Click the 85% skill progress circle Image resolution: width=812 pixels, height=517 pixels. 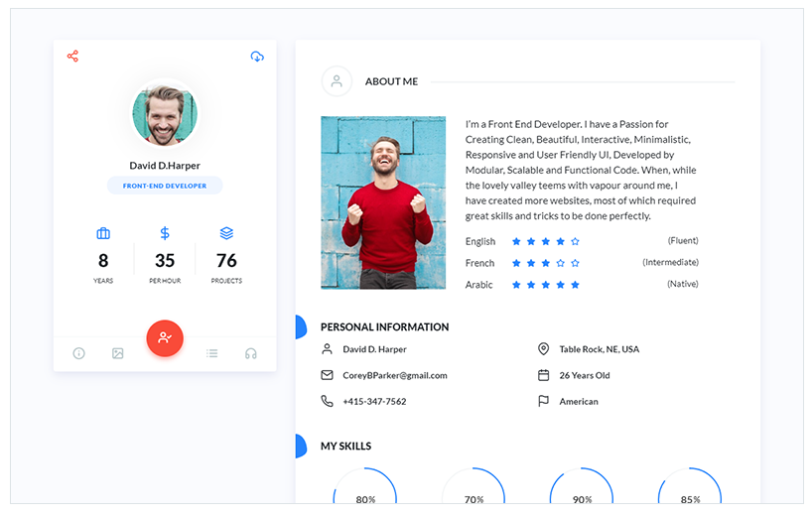[x=690, y=486]
